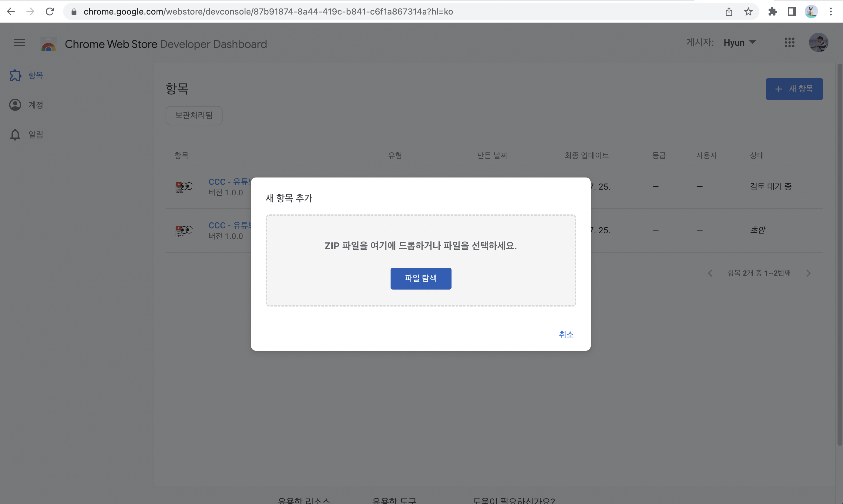Open the Google apps grid
Image resolution: width=843 pixels, height=504 pixels.
pos(789,43)
